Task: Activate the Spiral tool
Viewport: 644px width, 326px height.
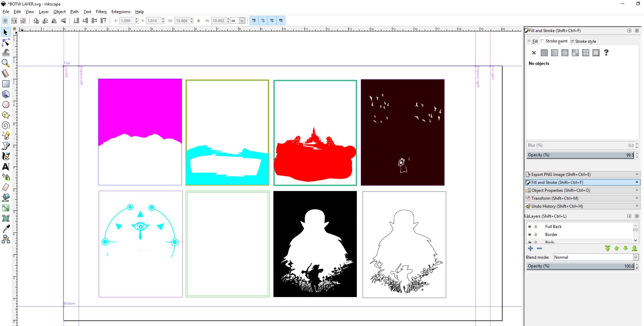Action: (6, 125)
